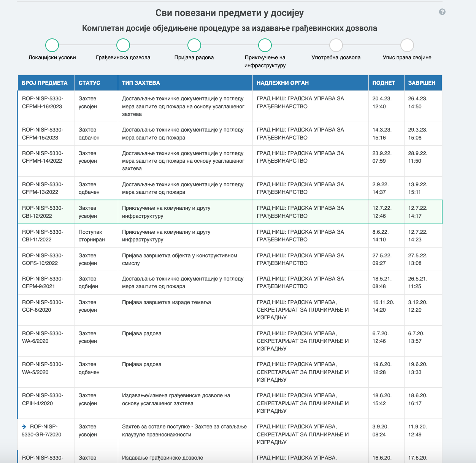
Task: Sort by БРОЈ ПРЕДМЕТА column header
Action: 44,83
